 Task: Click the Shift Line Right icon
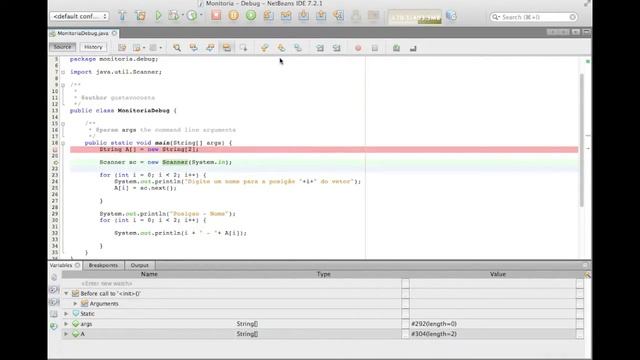(336, 48)
